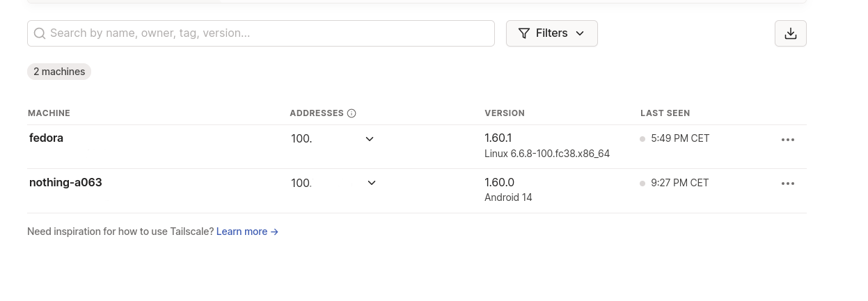
Task: Click the funnel icon in Filters
Action: click(x=524, y=33)
